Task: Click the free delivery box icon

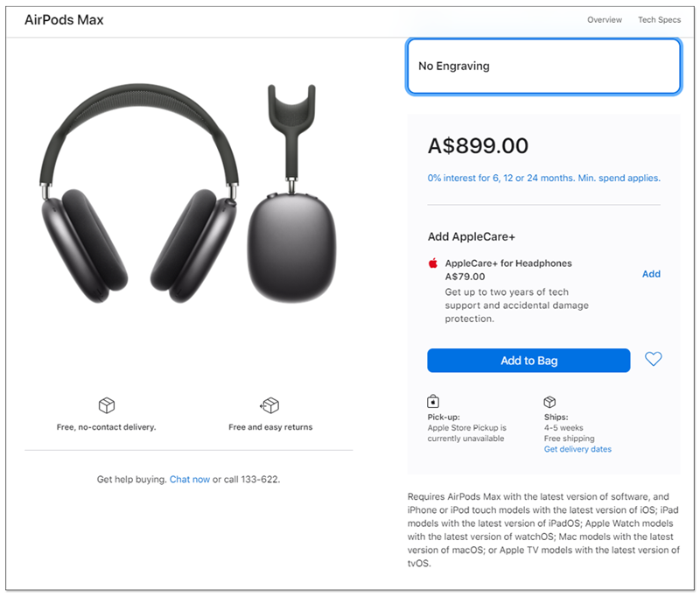Action: tap(107, 406)
